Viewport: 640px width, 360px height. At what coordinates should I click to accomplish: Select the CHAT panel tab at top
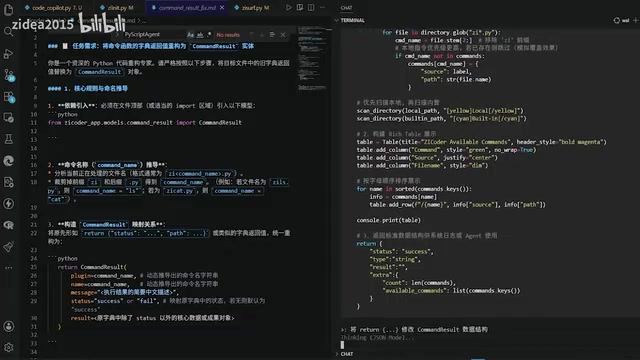[346, 7]
